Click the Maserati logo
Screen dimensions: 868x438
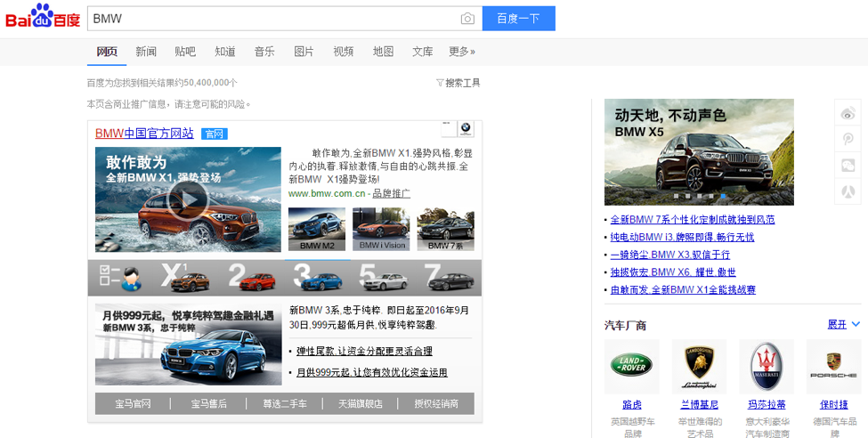[767, 367]
